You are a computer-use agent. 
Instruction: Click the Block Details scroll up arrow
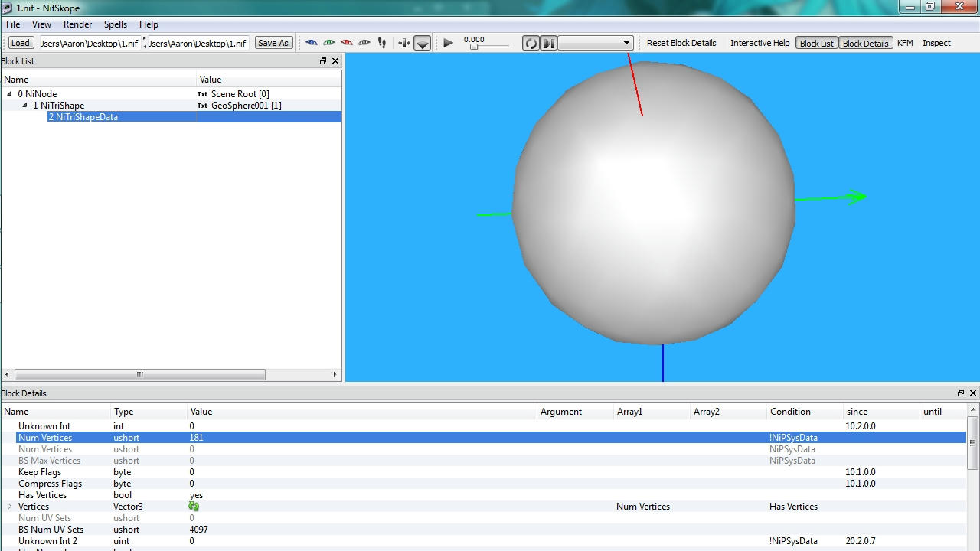(973, 411)
